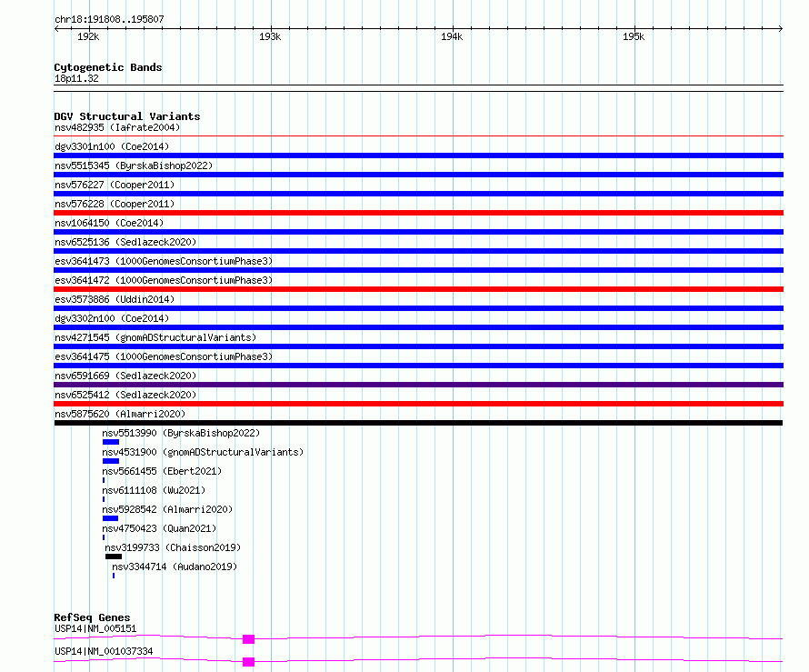Select esv3641475 (1000GenomesConsortiumPhase3) label
The image size is (809, 672).
click(164, 356)
